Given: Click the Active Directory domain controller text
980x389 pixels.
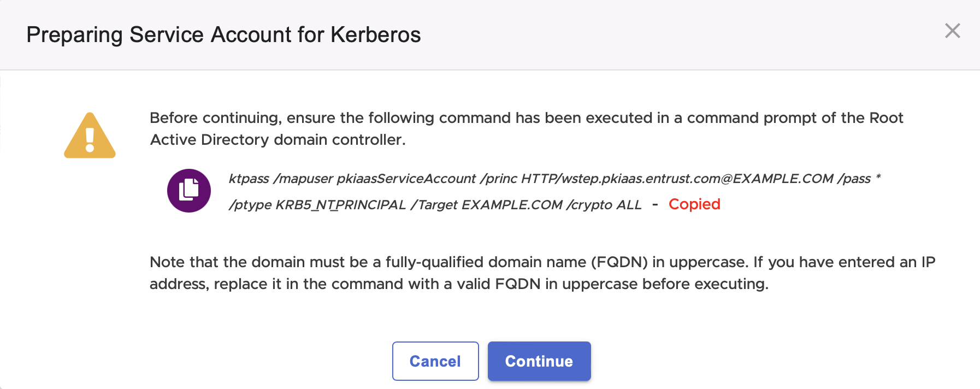Looking at the screenshot, I should click(278, 140).
